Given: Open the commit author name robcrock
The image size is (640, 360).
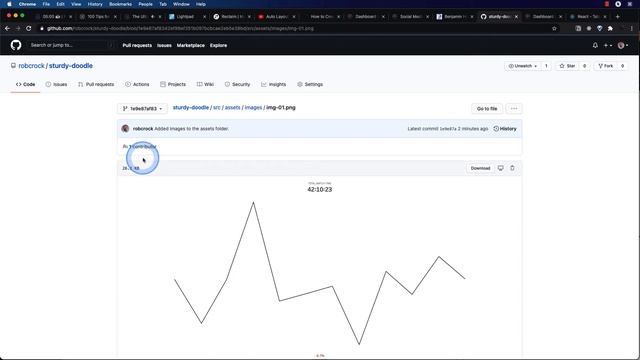Looking at the screenshot, I should (143, 129).
